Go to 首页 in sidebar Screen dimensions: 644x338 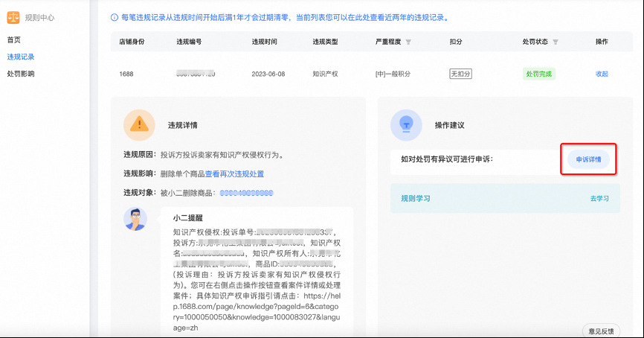pyautogui.click(x=14, y=39)
